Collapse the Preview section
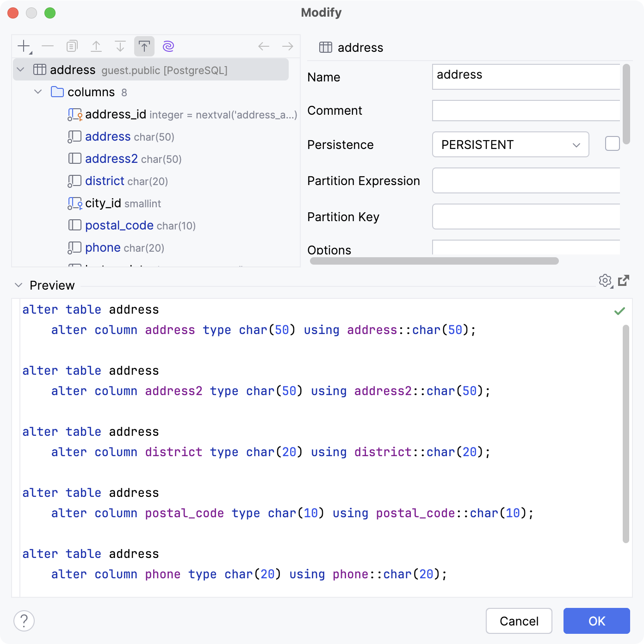644x644 pixels. pyautogui.click(x=18, y=285)
